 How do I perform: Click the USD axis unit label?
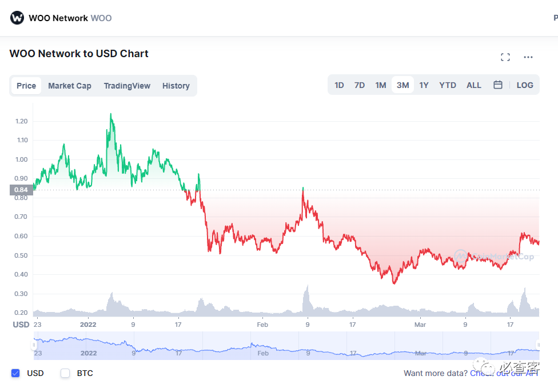pyautogui.click(x=21, y=325)
